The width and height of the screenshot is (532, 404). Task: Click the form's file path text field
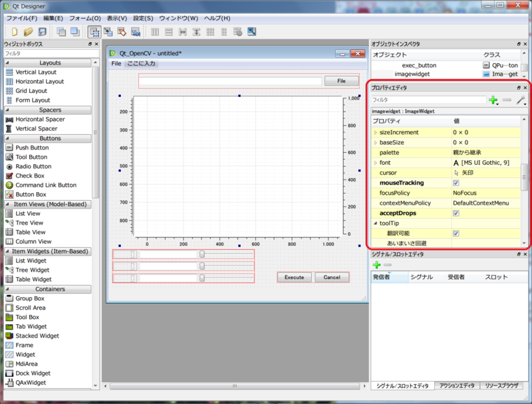230,81
